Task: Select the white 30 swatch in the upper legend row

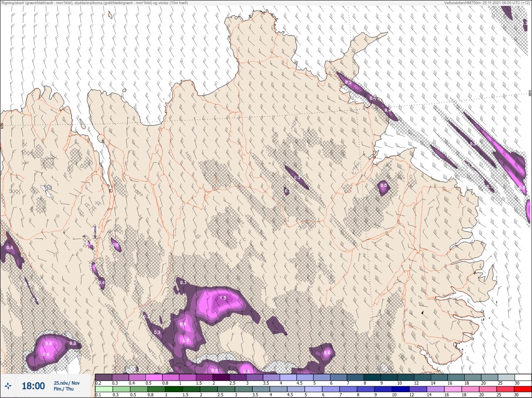Action: click(x=522, y=377)
